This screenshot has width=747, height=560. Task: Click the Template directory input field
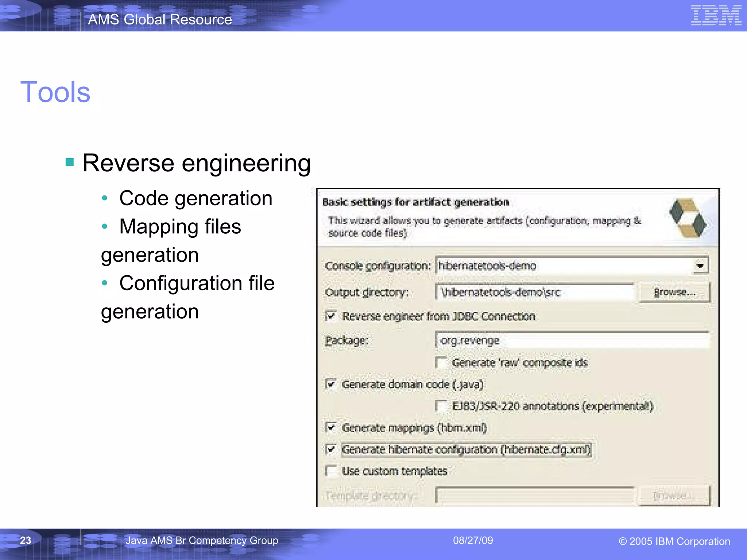[x=535, y=495]
